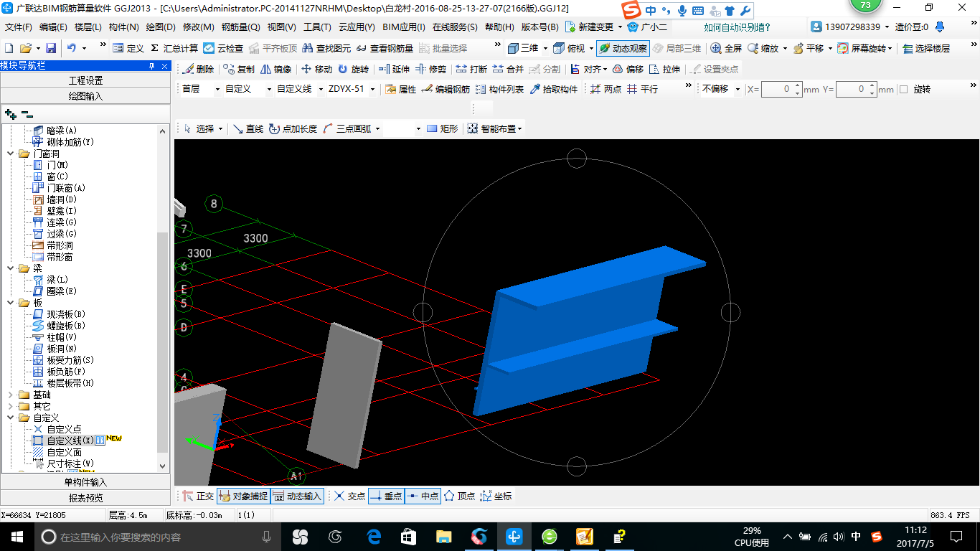
Task: Expand the 俯视 view dropdown arrow
Action: pos(591,48)
